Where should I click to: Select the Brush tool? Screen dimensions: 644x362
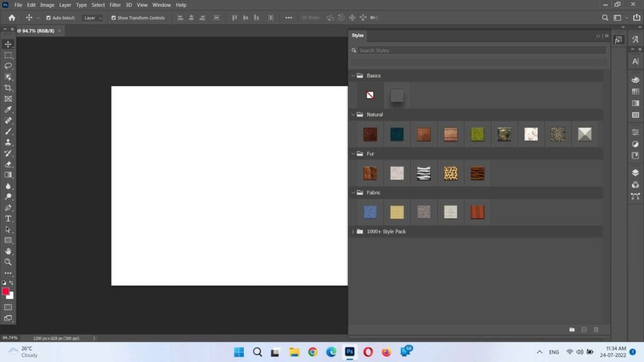click(8, 131)
